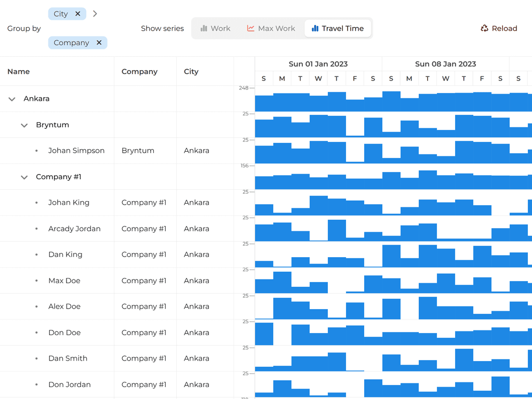The height and width of the screenshot is (399, 532).
Task: Remove the City grouping via its X icon
Action: (78, 14)
